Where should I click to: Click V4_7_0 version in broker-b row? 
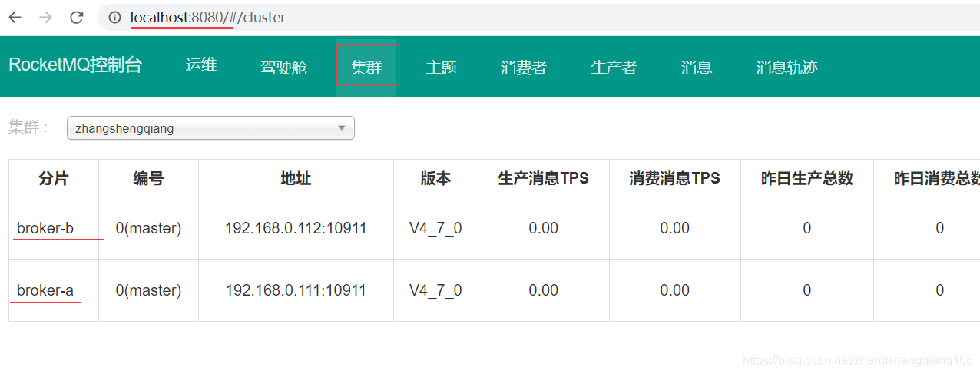[x=435, y=228]
